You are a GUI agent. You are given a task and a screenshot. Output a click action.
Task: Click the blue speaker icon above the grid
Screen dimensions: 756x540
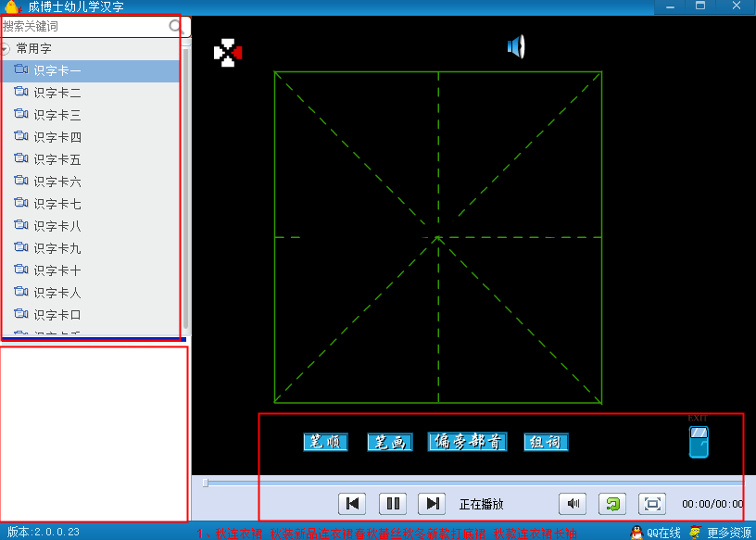coord(515,46)
